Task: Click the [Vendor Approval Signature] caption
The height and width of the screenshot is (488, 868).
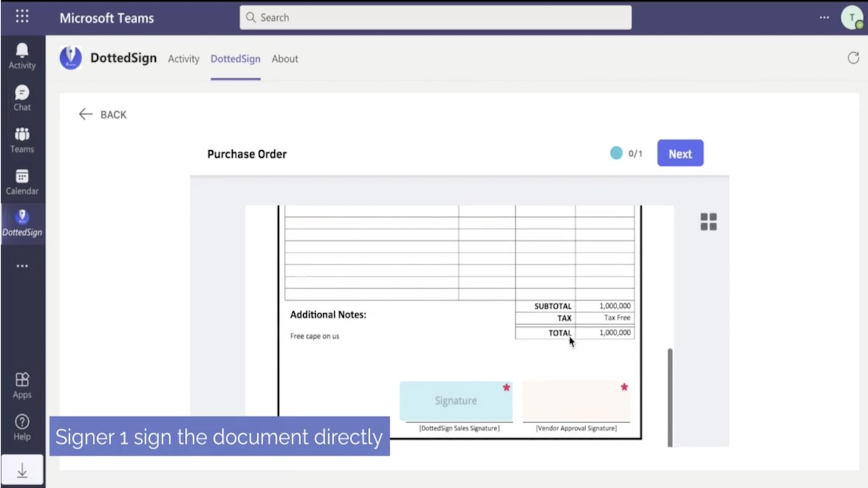Action: pyautogui.click(x=576, y=428)
